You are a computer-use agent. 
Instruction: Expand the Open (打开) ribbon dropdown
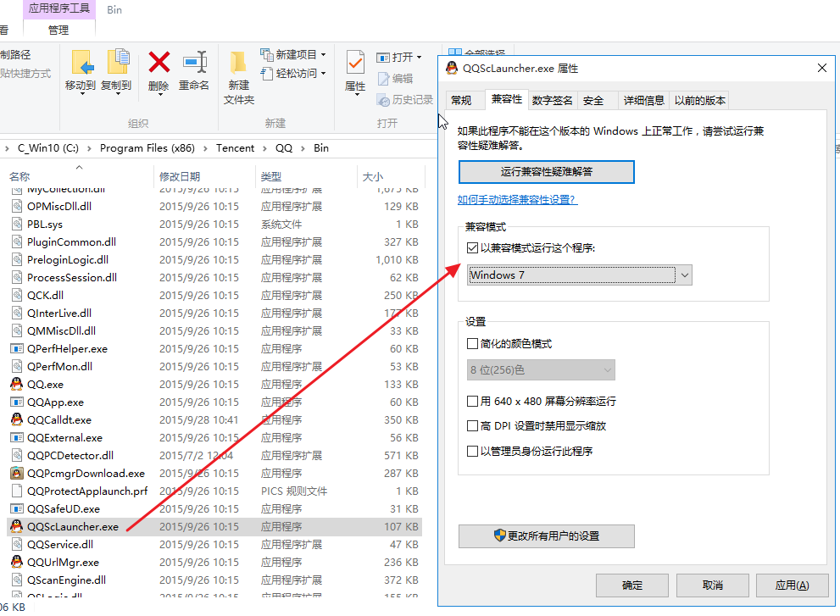coord(419,57)
